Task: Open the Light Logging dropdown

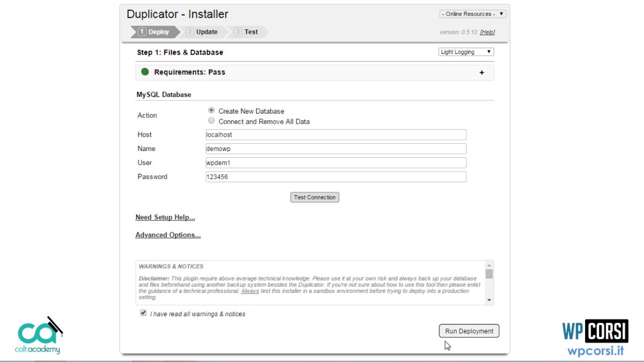Action: [466, 52]
